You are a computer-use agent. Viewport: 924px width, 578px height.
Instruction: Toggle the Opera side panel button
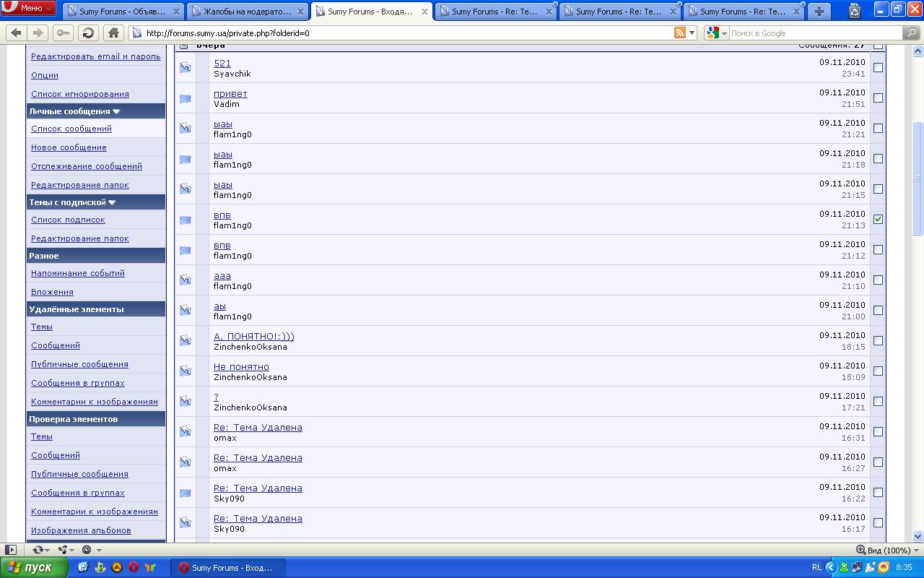tap(11, 550)
